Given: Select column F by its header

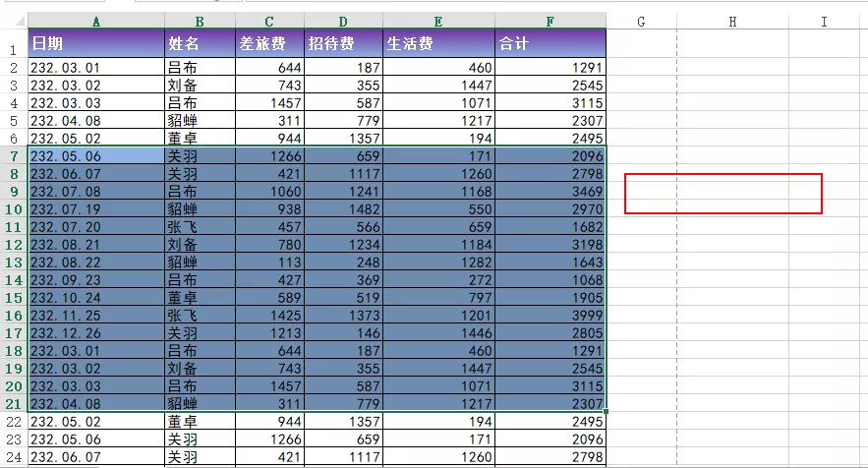Looking at the screenshot, I should (x=550, y=22).
